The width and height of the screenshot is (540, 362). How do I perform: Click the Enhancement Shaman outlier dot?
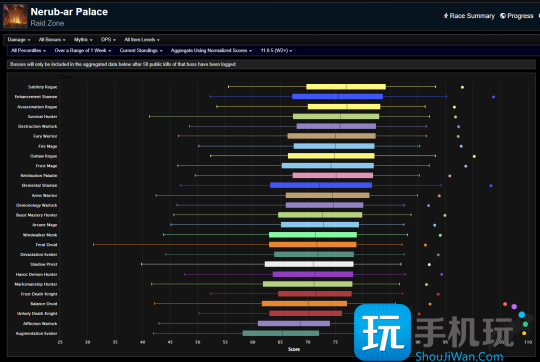point(494,97)
